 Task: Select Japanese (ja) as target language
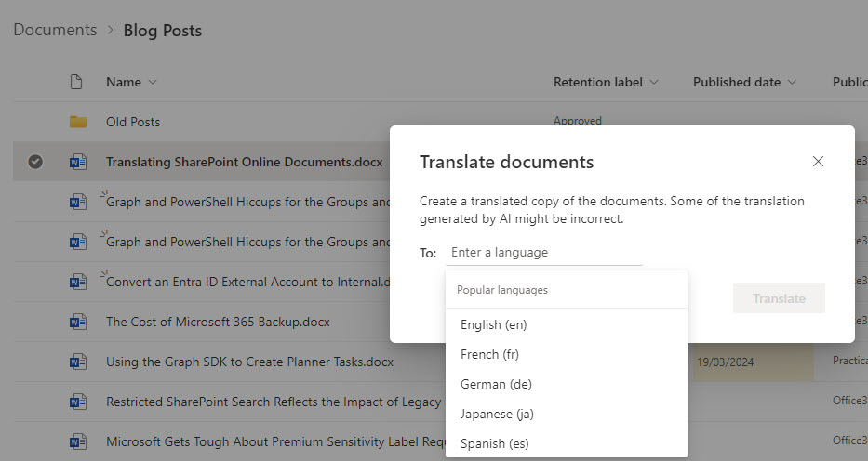tap(497, 415)
